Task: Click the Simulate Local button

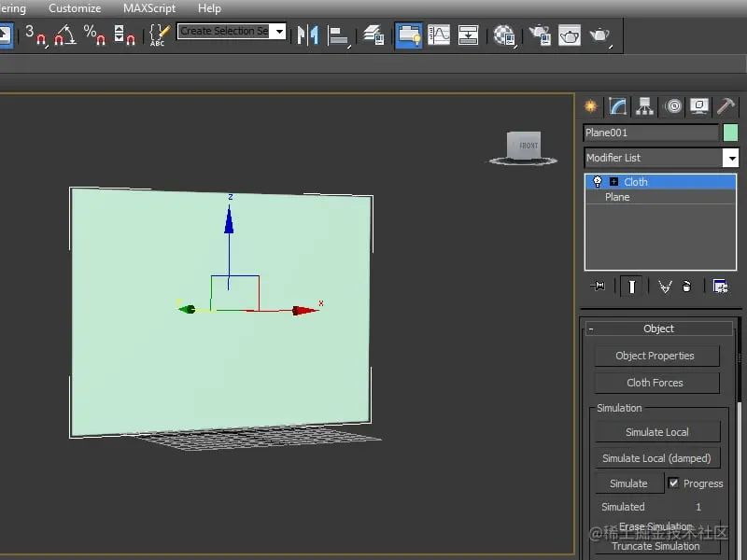Action: point(657,432)
